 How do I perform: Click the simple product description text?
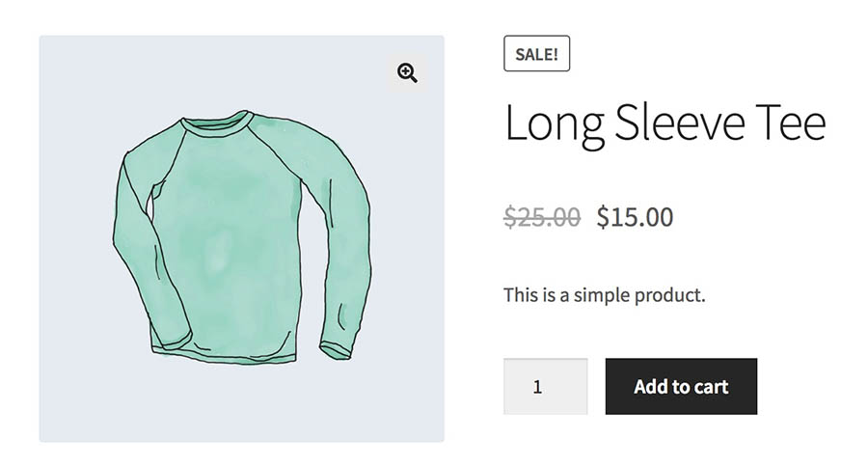click(x=605, y=294)
